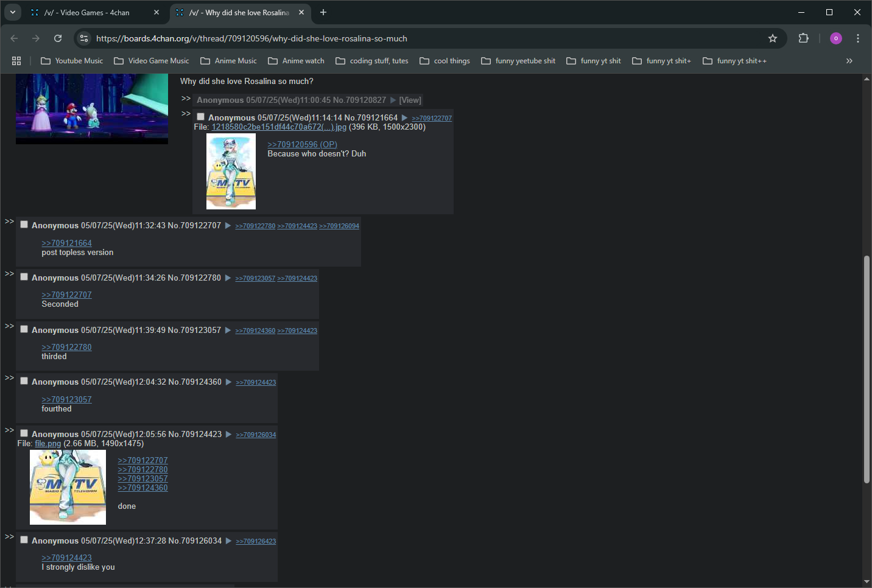Screen dimensions: 872x588
Task: Follow quote link >>709122780 above 'thirded'
Action: coord(66,347)
